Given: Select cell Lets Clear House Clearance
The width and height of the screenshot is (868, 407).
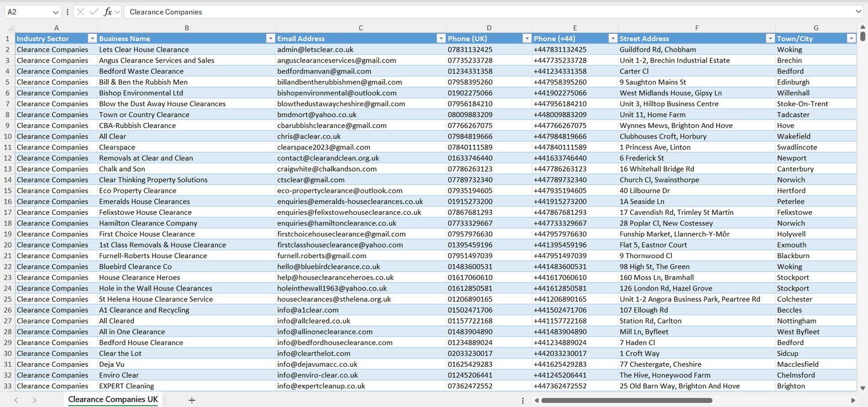Looking at the screenshot, I should coord(187,50).
